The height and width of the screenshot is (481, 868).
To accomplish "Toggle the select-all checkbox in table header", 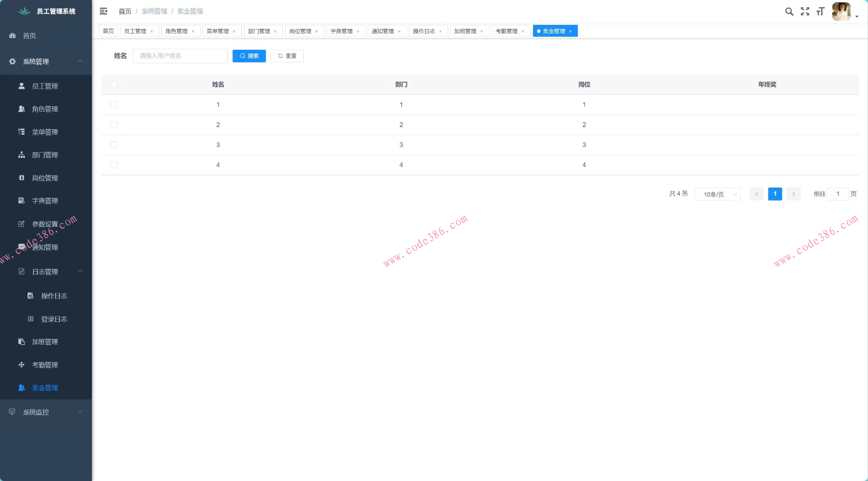I will tap(114, 85).
